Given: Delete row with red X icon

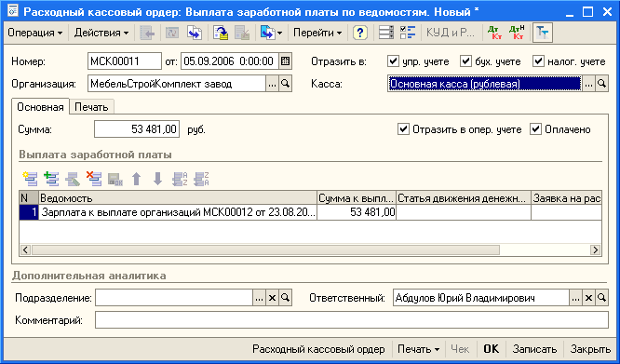Looking at the screenshot, I should point(94,179).
